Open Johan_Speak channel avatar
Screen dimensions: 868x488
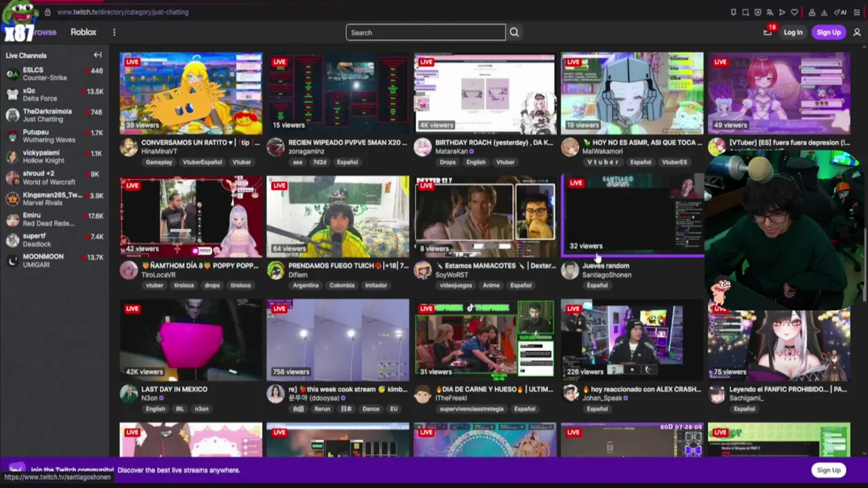[x=570, y=394]
